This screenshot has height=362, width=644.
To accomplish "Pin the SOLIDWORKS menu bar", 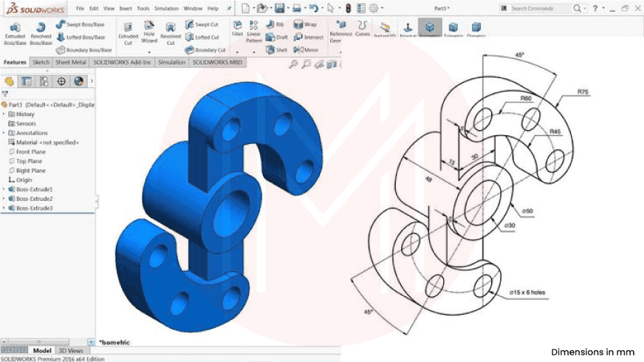I will tap(229, 9).
